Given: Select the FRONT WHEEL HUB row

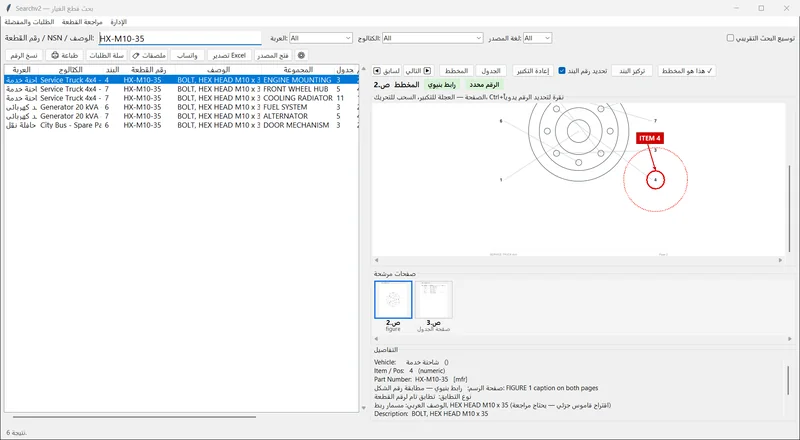Looking at the screenshot, I should tap(181, 89).
